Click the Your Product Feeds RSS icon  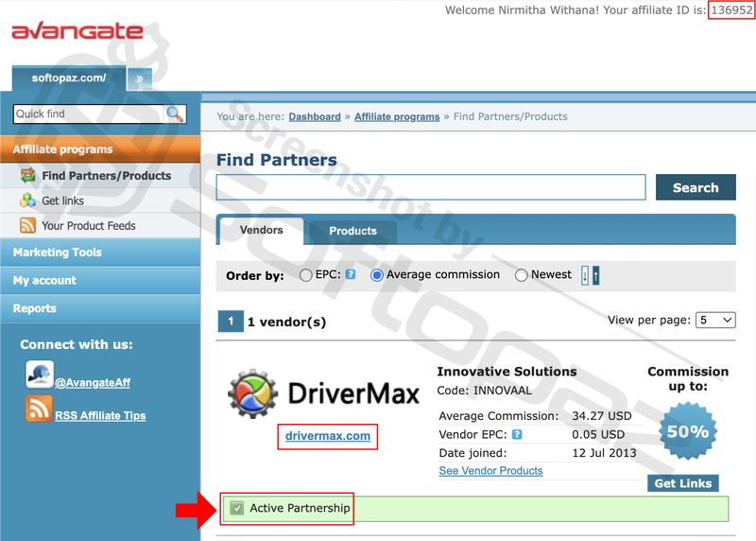[28, 225]
